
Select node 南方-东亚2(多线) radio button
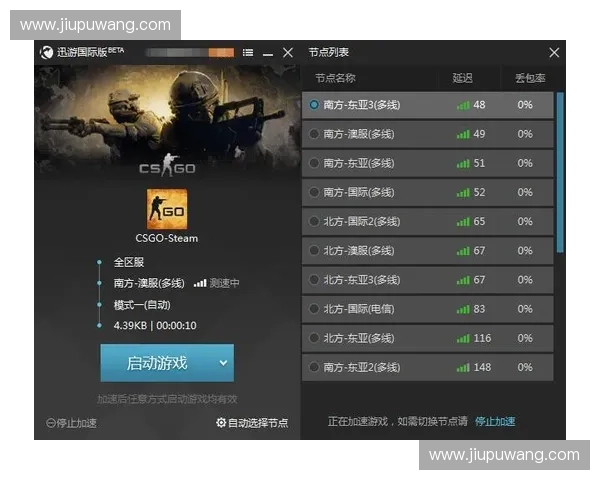click(x=314, y=367)
